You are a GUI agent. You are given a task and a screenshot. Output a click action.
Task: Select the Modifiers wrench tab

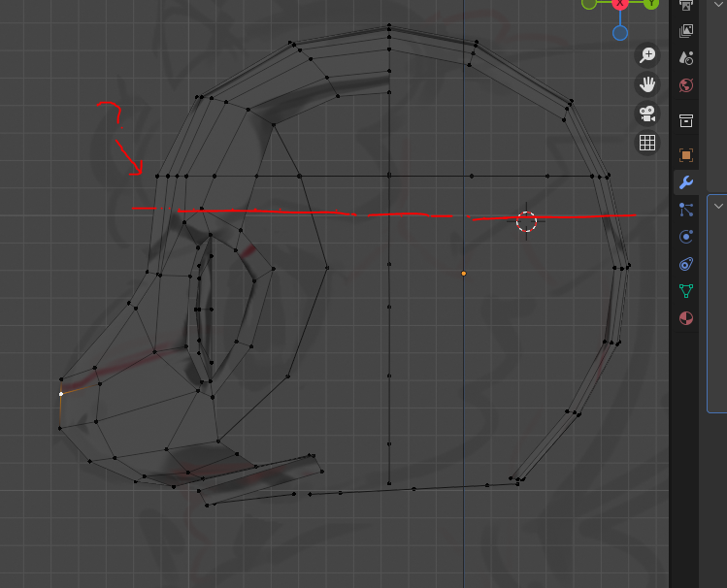tap(686, 182)
